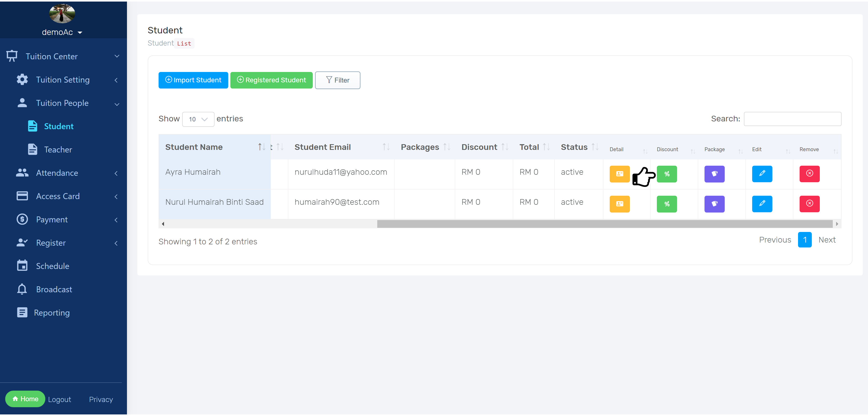This screenshot has width=868, height=416.
Task: Go to Previous page of table
Action: tap(775, 240)
